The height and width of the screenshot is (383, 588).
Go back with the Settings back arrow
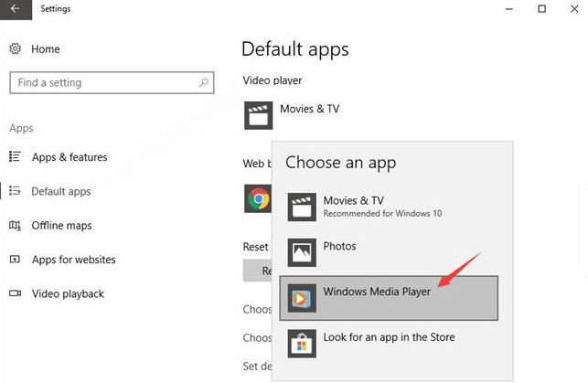(16, 9)
